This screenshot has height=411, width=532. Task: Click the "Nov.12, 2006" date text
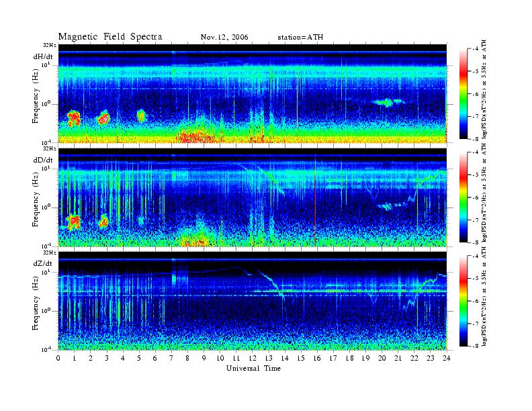[224, 37]
